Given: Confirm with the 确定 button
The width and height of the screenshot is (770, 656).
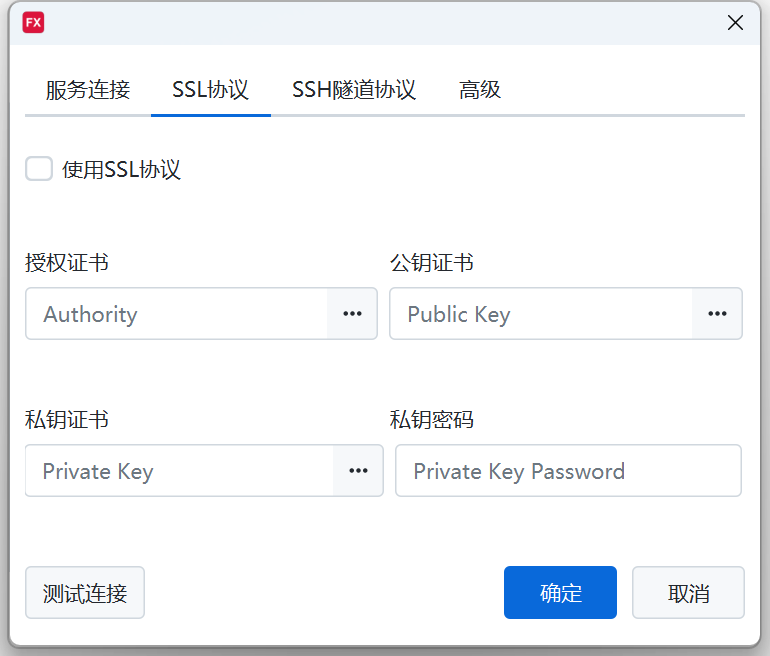Looking at the screenshot, I should click(560, 593).
